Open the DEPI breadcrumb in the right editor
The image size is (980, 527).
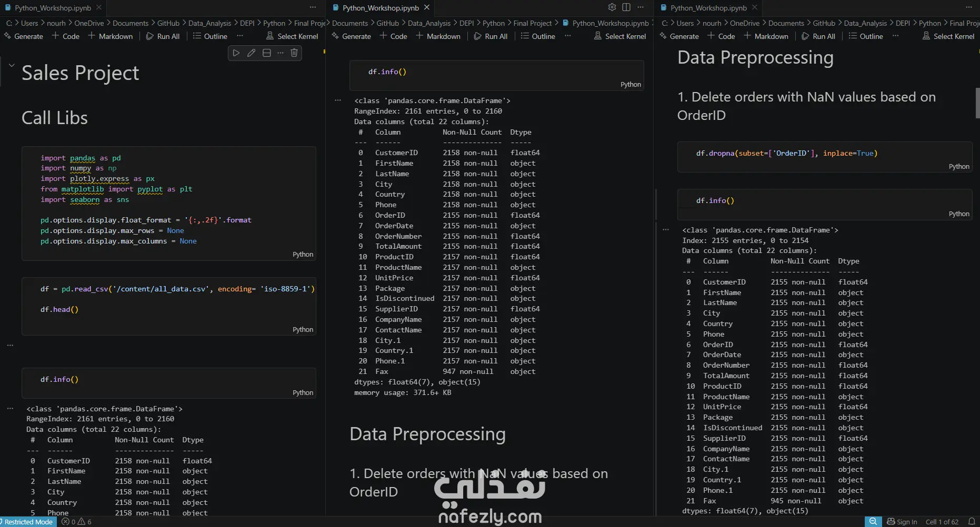click(903, 23)
